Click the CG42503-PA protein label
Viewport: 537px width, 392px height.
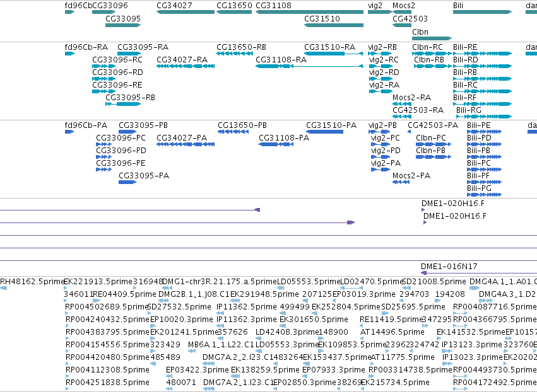coord(433,125)
